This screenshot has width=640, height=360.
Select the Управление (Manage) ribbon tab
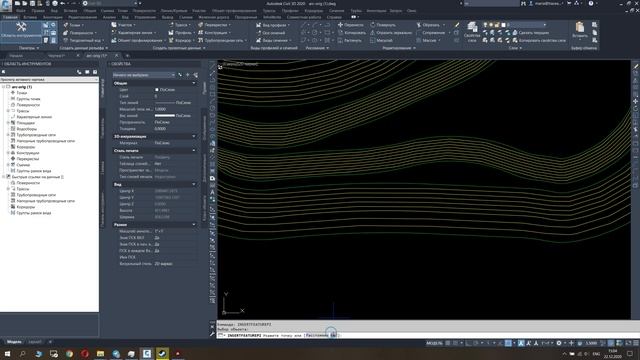[x=145, y=17]
